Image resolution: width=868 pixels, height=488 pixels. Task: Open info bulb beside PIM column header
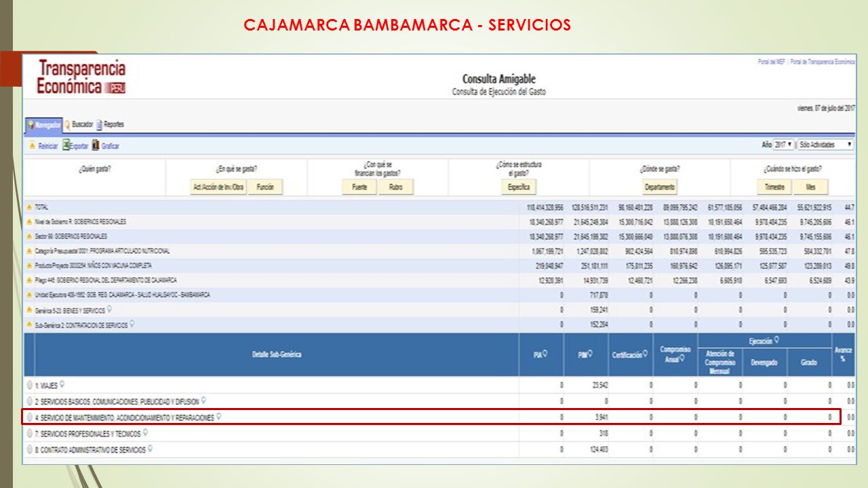pos(591,354)
